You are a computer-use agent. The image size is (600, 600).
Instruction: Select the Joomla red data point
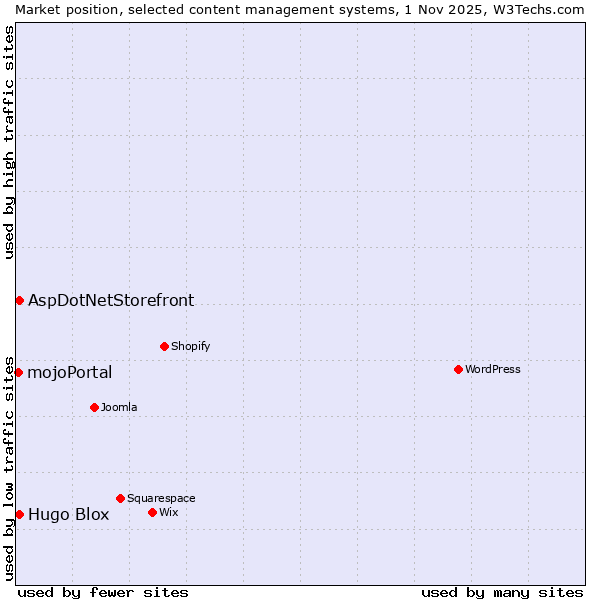tap(94, 407)
